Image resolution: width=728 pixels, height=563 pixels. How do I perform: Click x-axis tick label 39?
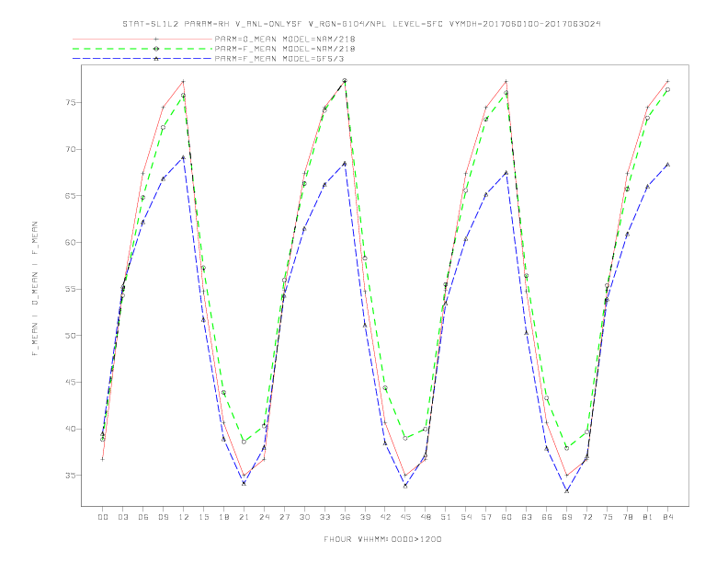tap(365, 517)
